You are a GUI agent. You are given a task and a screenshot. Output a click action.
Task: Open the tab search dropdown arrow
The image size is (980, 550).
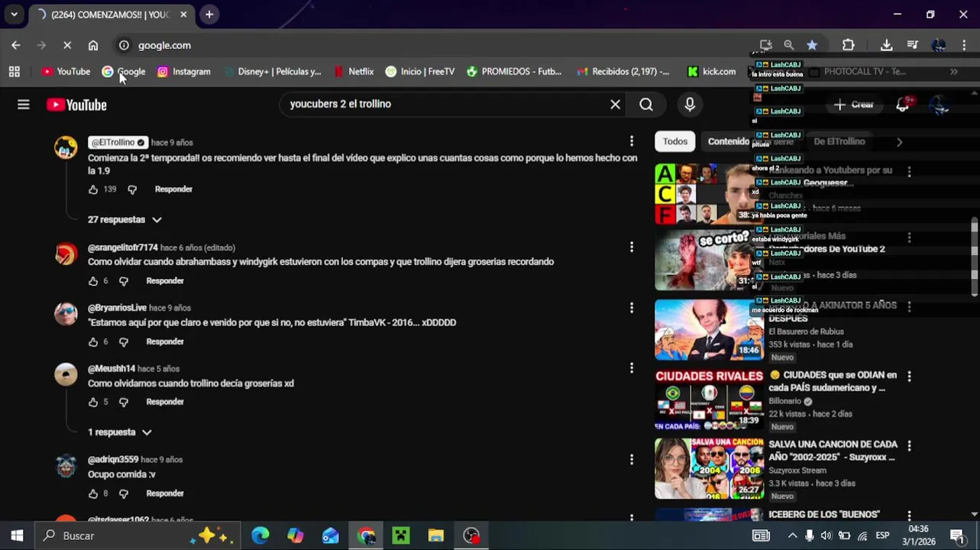click(14, 15)
